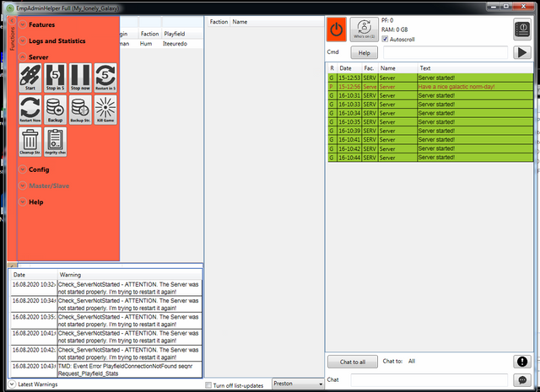Viewport: 540px width, 392px height.
Task: Click the Restart Now button
Action: coord(30,110)
